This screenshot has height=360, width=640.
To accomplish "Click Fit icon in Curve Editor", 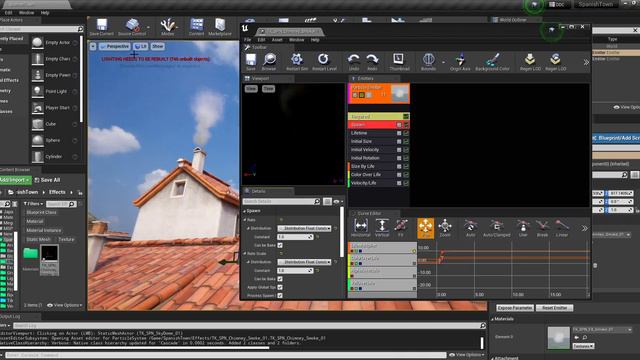I will (401, 226).
